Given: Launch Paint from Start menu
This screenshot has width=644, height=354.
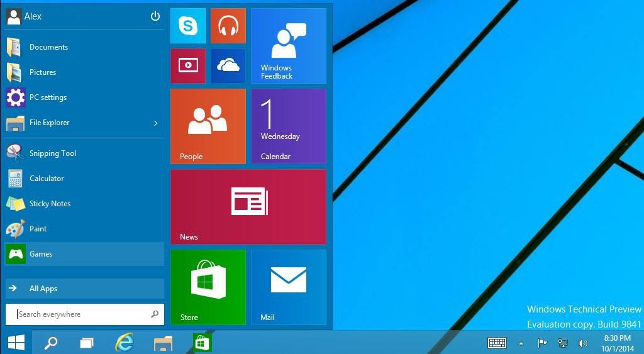Looking at the screenshot, I should (x=84, y=229).
